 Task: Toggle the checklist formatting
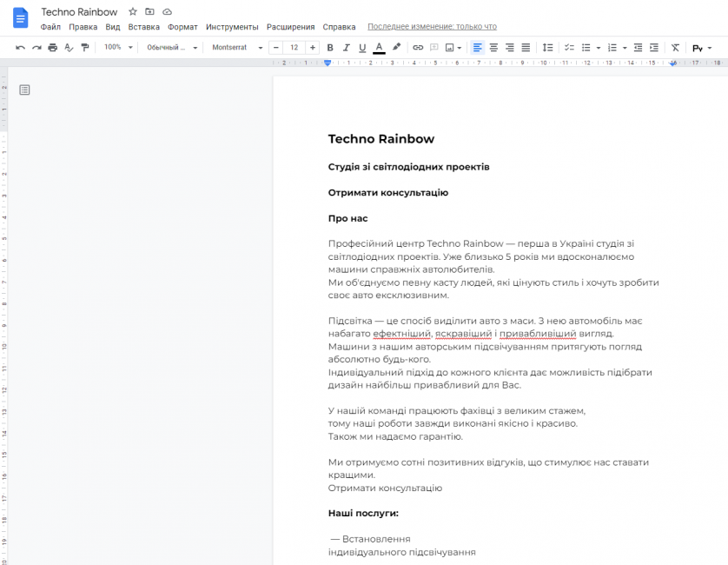point(569,48)
